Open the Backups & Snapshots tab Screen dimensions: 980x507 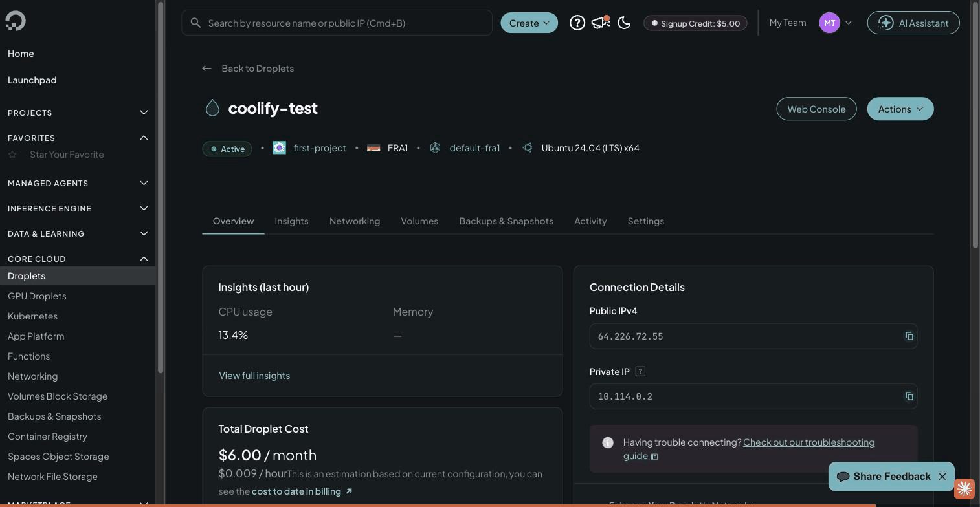(506, 221)
